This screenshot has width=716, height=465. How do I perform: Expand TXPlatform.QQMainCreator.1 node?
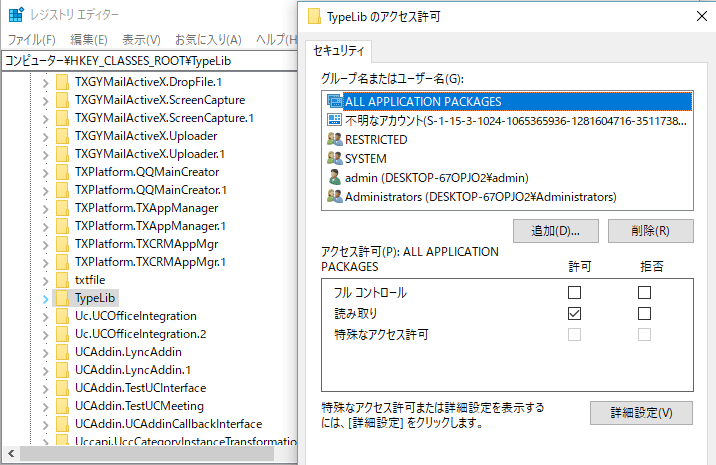tap(45, 191)
